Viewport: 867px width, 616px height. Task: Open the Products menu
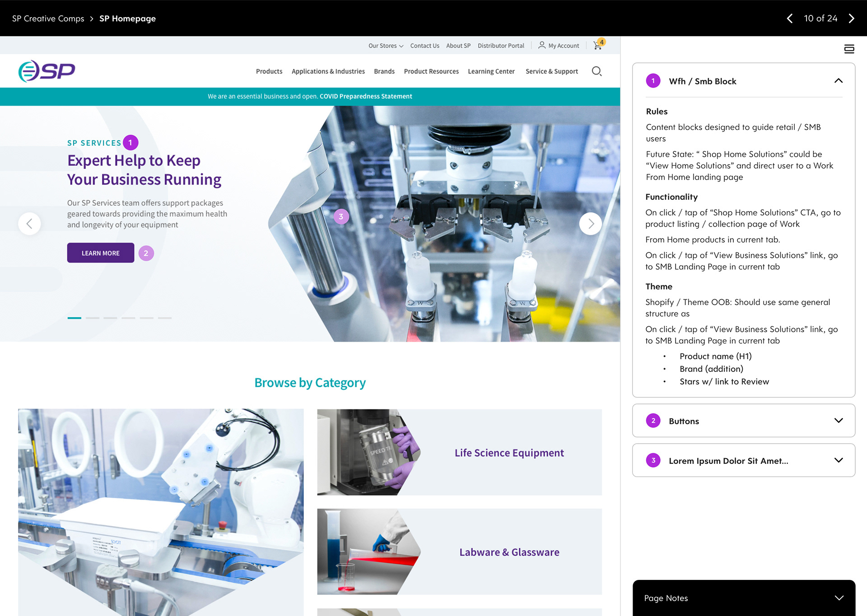coord(269,71)
